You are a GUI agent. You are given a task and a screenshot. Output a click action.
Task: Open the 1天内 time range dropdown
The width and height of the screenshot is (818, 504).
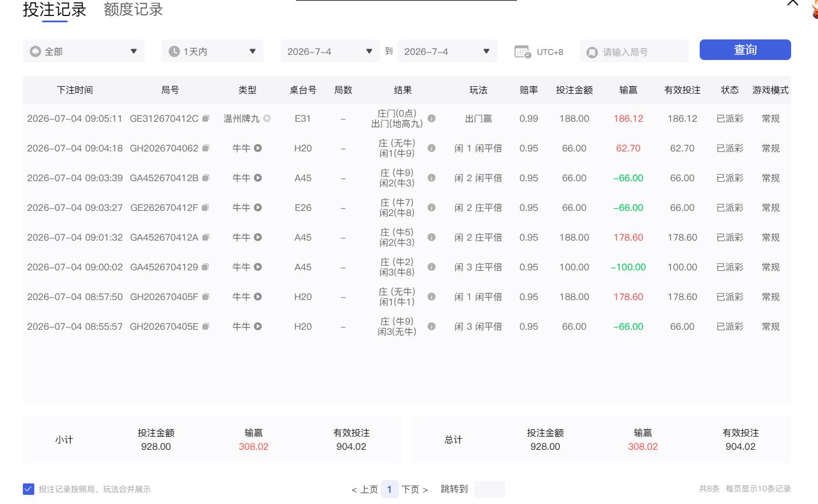point(213,51)
